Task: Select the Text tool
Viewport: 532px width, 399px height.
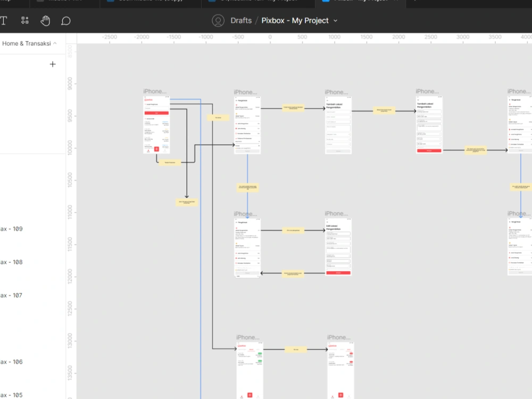Action: [3, 21]
